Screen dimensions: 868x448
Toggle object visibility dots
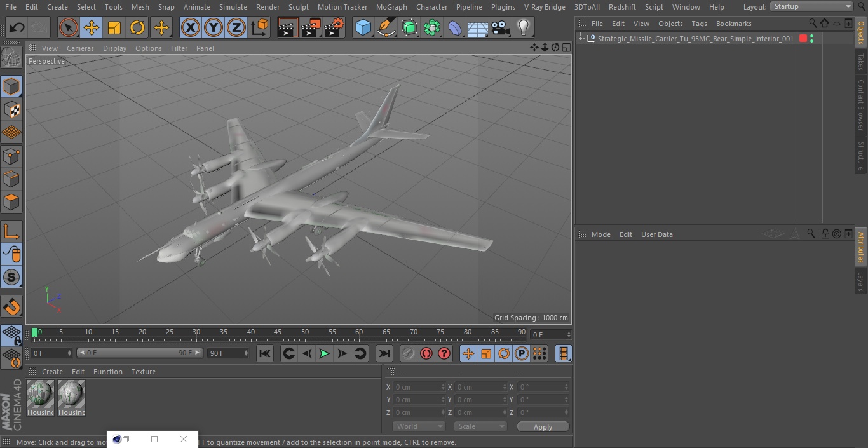(x=812, y=39)
